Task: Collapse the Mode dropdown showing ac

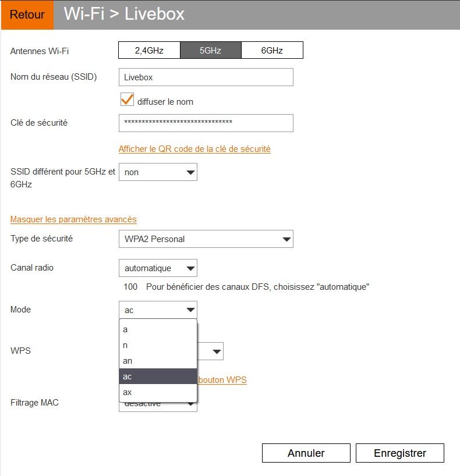Action: [158, 310]
